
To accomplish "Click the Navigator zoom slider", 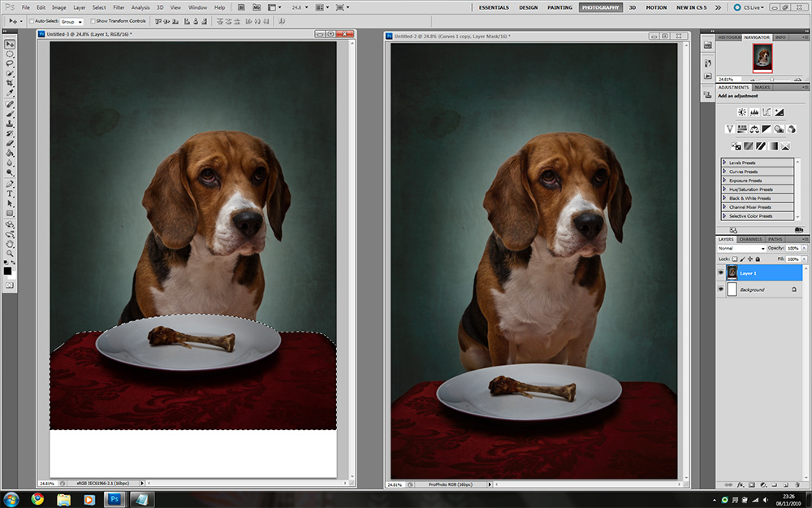I will point(771,80).
